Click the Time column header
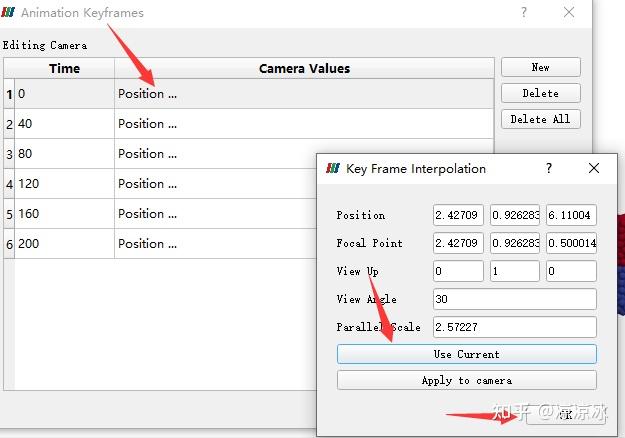 (64, 68)
